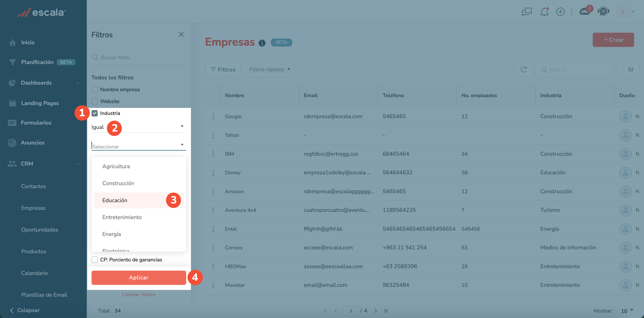Open row options for Aventura 4x4
Image resolution: width=644 pixels, height=318 pixels.
(213, 210)
